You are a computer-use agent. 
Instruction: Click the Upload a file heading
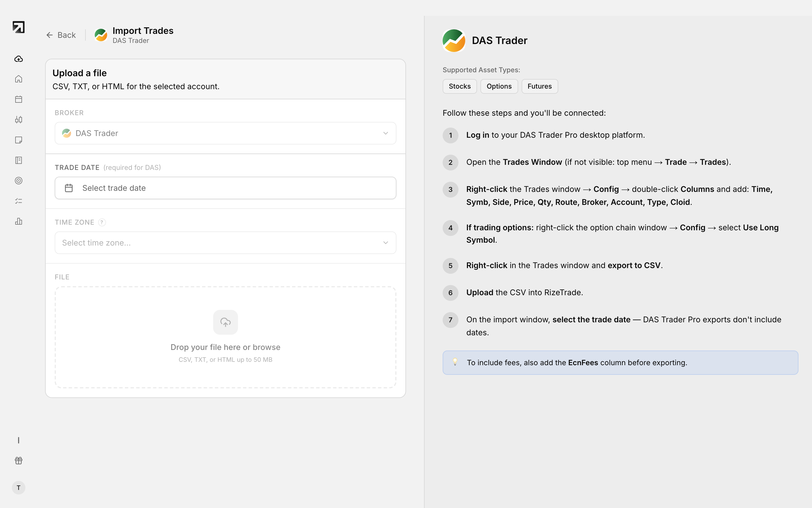(80, 73)
